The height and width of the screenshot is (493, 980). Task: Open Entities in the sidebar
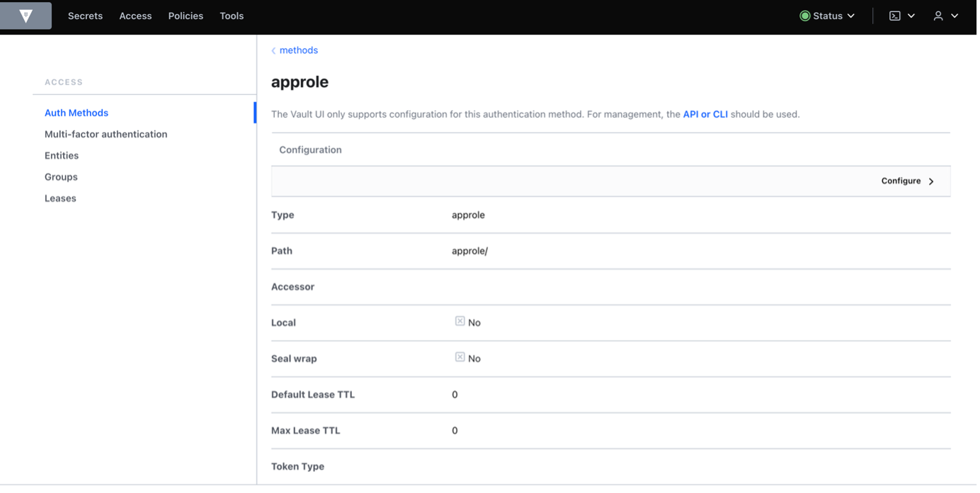(62, 156)
